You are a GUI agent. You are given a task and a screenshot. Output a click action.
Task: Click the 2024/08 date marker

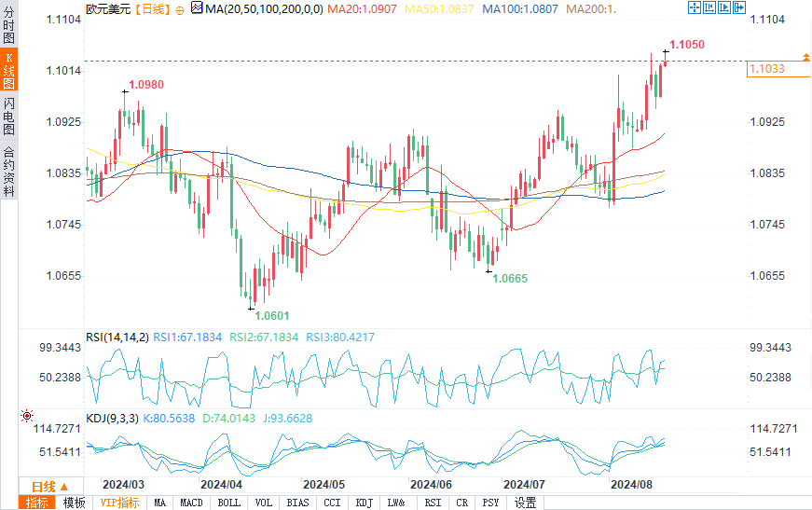click(631, 485)
